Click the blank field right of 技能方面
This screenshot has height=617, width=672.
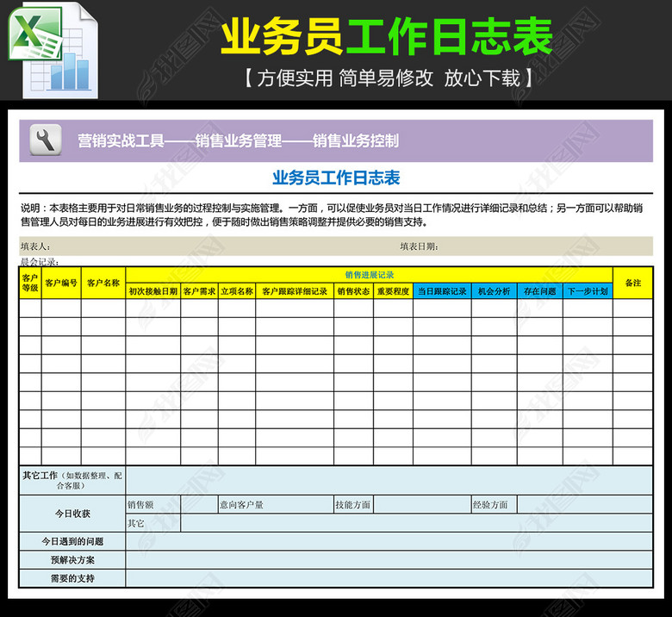coord(422,505)
